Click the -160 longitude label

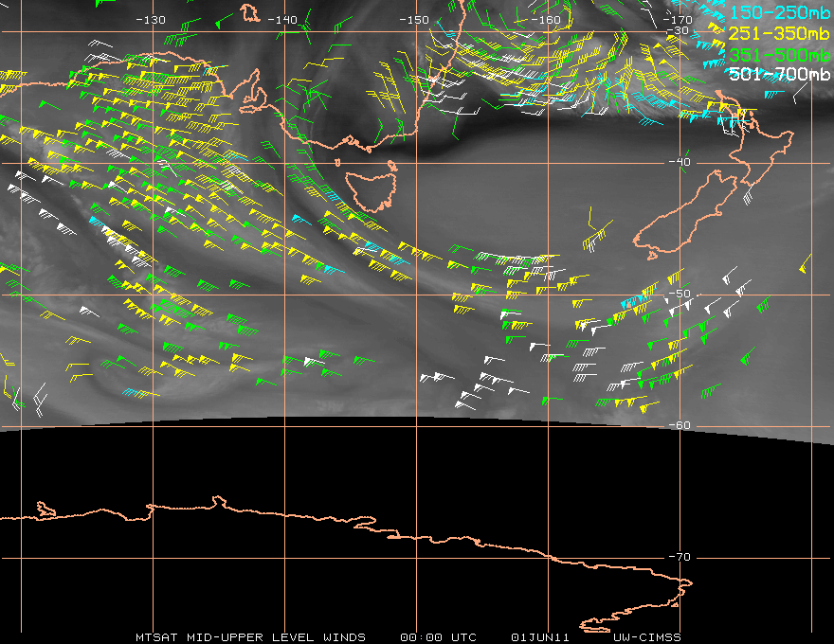(546, 20)
